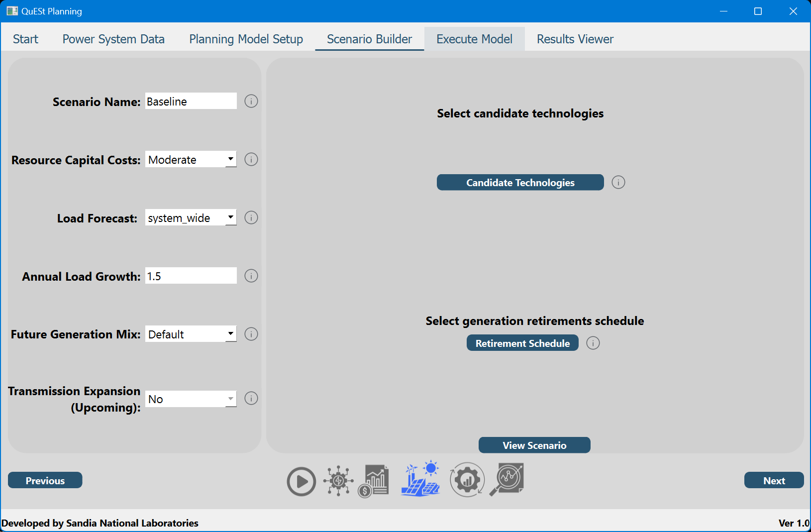The width and height of the screenshot is (811, 532).
Task: Select the solar and wind scenario builder icon
Action: click(421, 478)
